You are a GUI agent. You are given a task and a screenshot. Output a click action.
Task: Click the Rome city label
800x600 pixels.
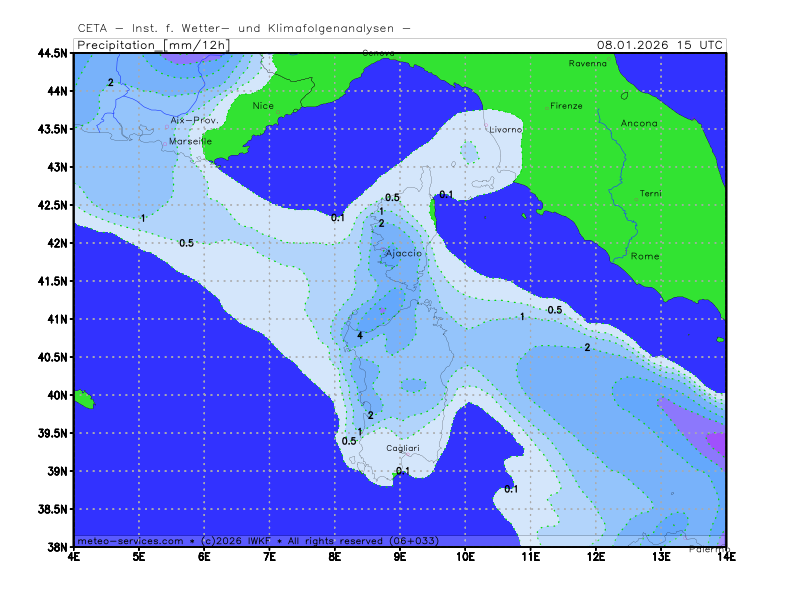pyautogui.click(x=645, y=256)
